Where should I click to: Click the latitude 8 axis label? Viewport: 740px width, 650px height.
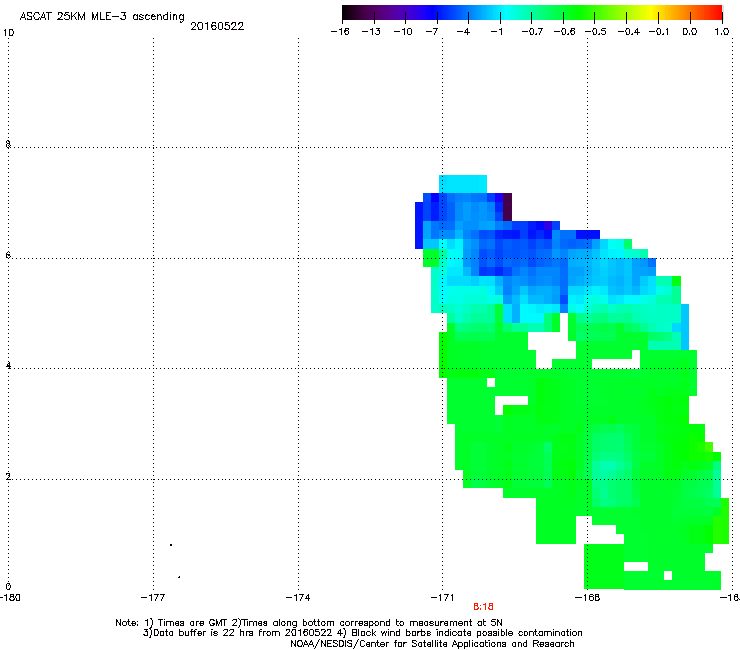pos(8,144)
